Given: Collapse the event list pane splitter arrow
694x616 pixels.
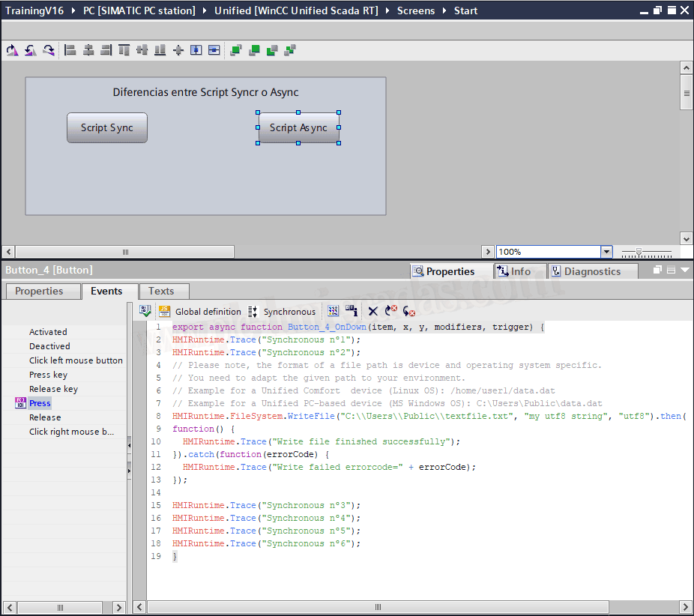Looking at the screenshot, I should [129, 445].
